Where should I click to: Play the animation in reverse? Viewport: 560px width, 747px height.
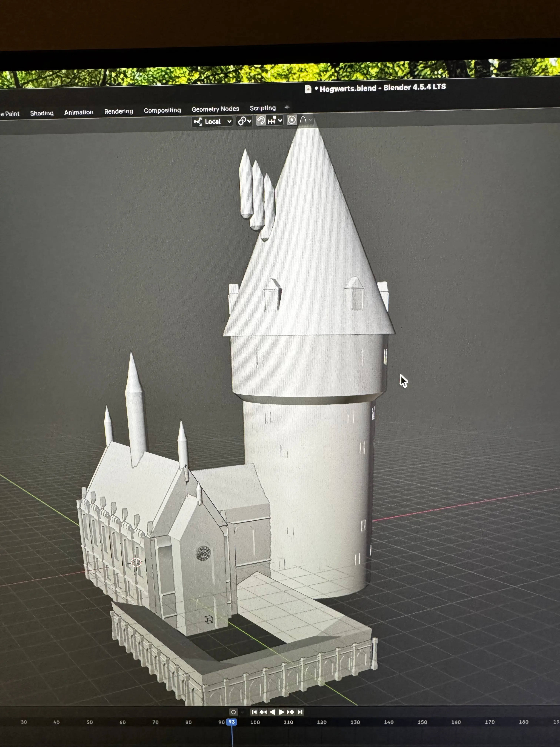272,712
